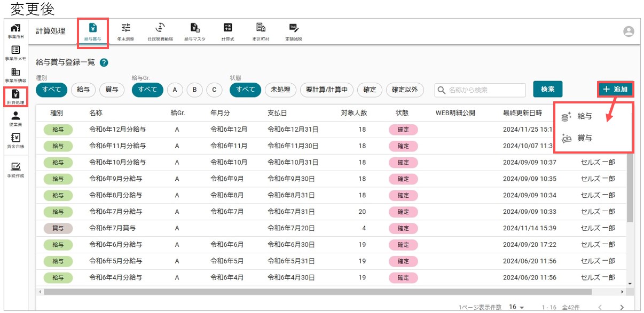644x313 pixels.
Task: Select group C filter chip
Action: (214, 90)
